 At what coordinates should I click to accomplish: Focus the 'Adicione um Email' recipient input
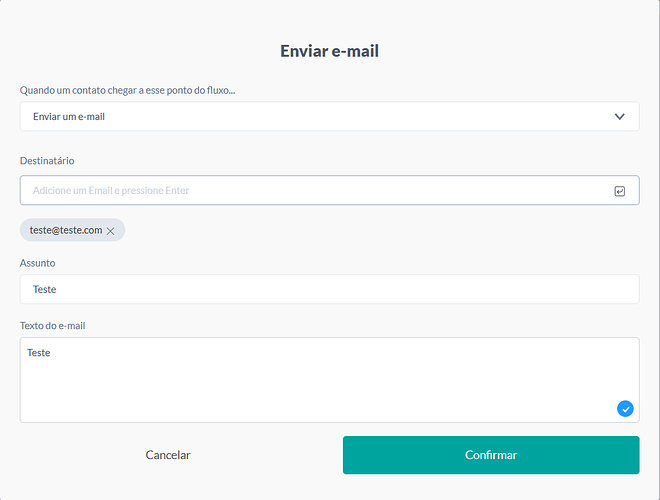[330, 190]
